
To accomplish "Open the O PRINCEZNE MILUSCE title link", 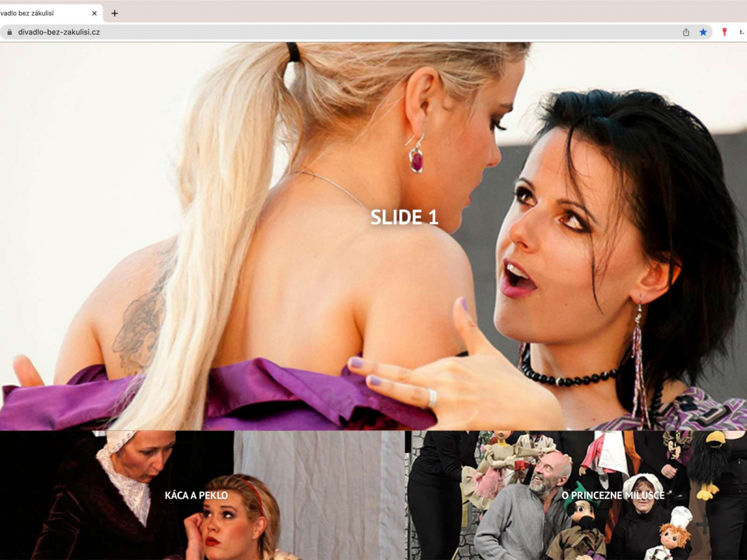I will click(613, 495).
